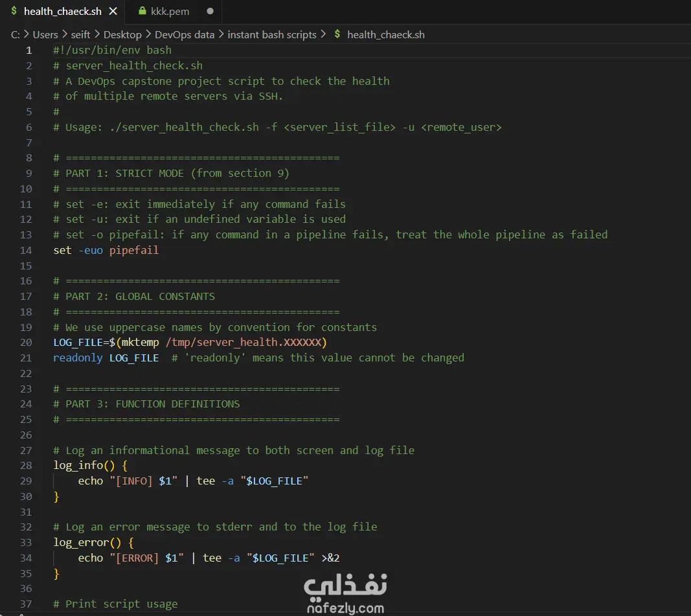
Task: Click the 'PART 2: GLOBAL CONSTANTS' comment
Action: [x=134, y=296]
